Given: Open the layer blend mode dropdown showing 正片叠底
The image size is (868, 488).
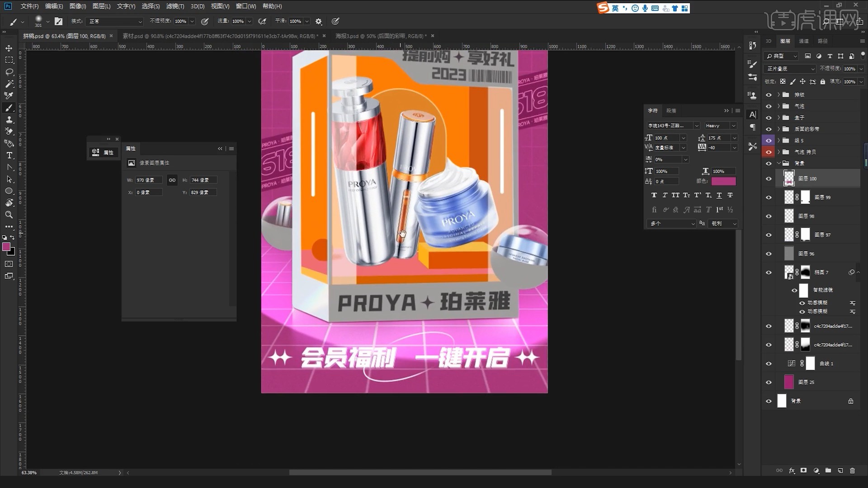Looking at the screenshot, I should 789,68.
